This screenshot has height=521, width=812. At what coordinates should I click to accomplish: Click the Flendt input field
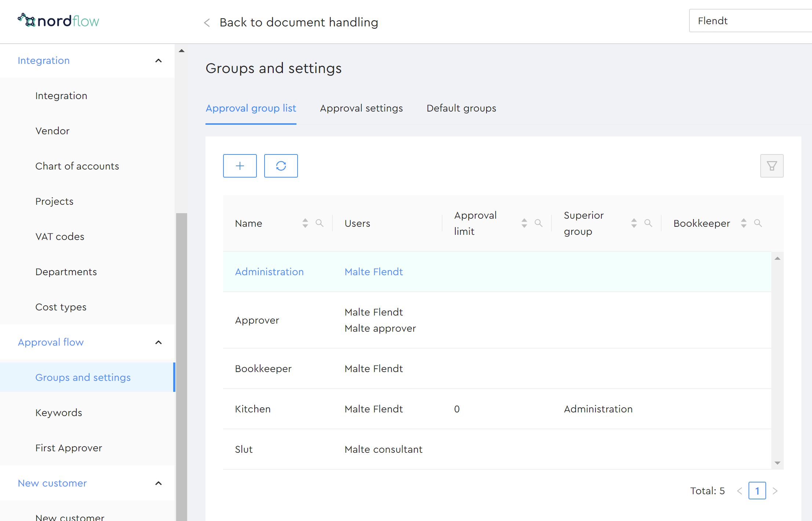[x=749, y=21]
